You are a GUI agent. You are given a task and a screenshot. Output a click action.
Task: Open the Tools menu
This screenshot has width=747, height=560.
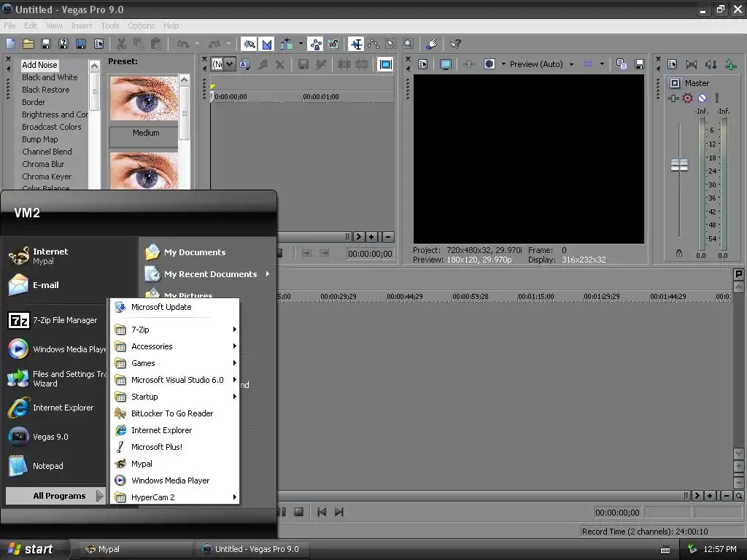pos(109,26)
